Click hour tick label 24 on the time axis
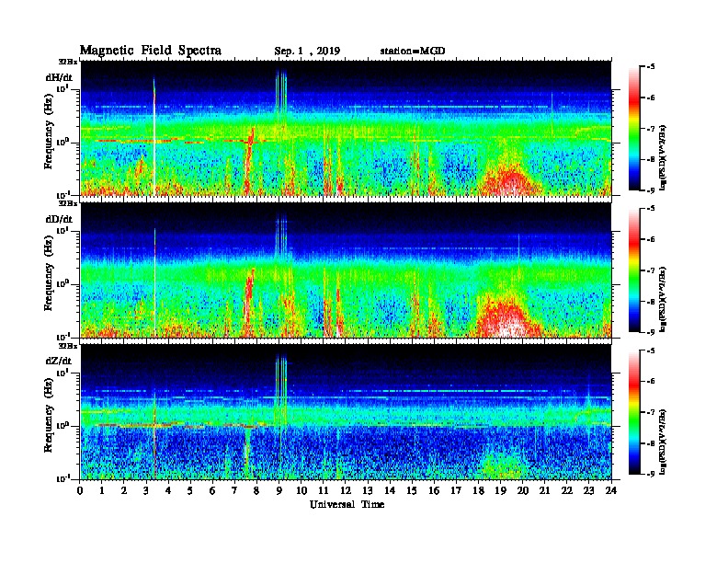This screenshot has width=728, height=563. (x=611, y=490)
